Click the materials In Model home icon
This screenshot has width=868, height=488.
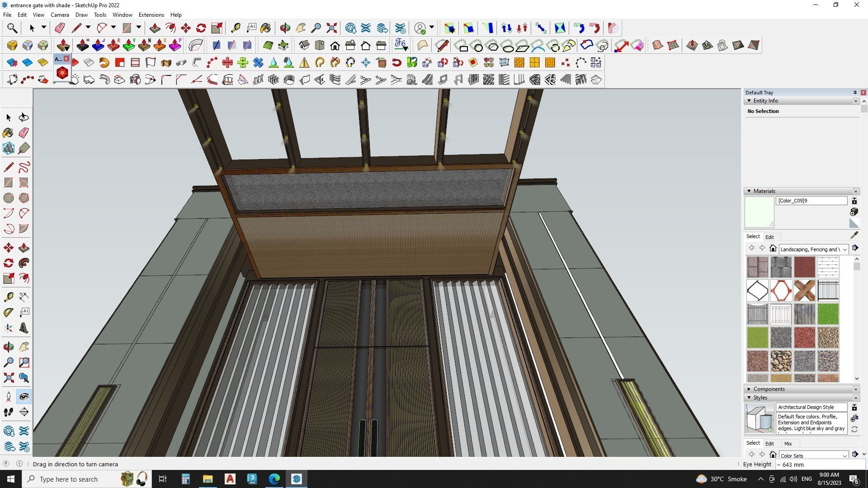pyautogui.click(x=773, y=249)
